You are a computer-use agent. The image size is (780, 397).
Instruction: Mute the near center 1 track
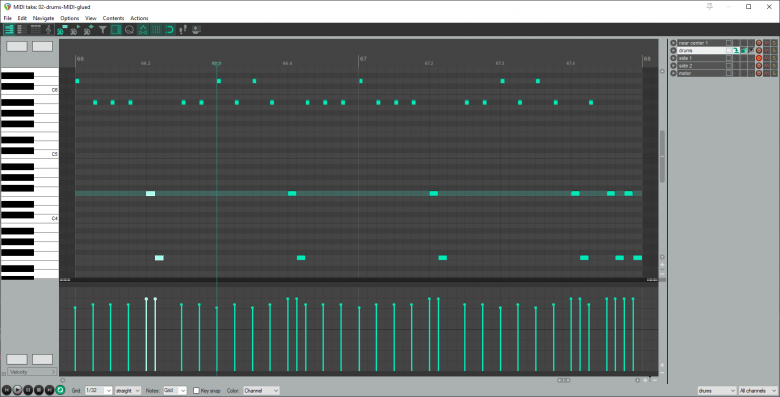point(767,43)
